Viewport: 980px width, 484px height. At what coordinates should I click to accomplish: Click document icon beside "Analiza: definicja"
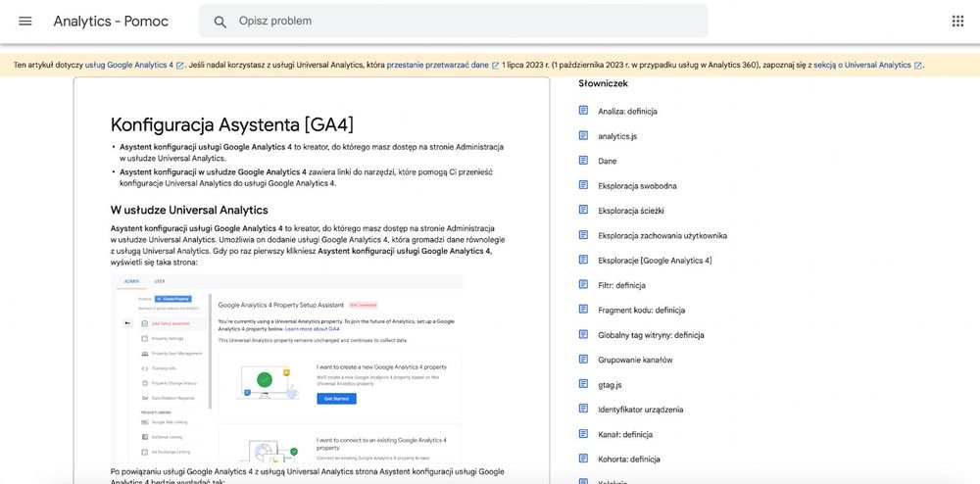[583, 111]
